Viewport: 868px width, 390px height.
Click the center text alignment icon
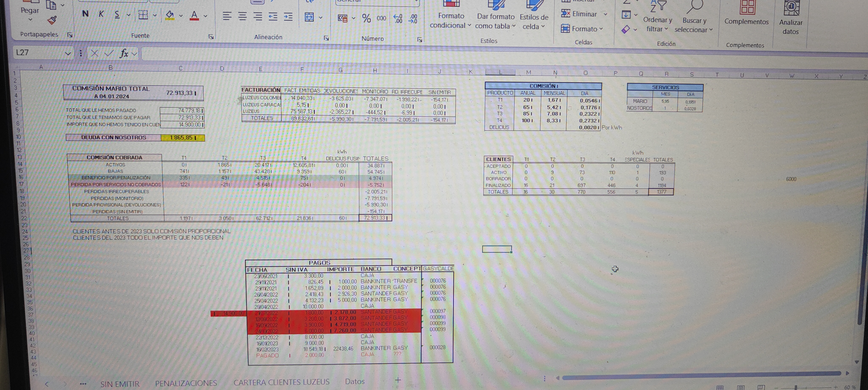pos(242,16)
